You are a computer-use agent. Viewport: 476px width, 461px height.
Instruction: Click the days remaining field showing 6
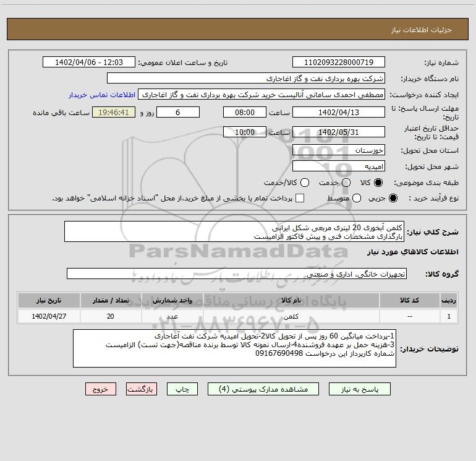[178, 112]
